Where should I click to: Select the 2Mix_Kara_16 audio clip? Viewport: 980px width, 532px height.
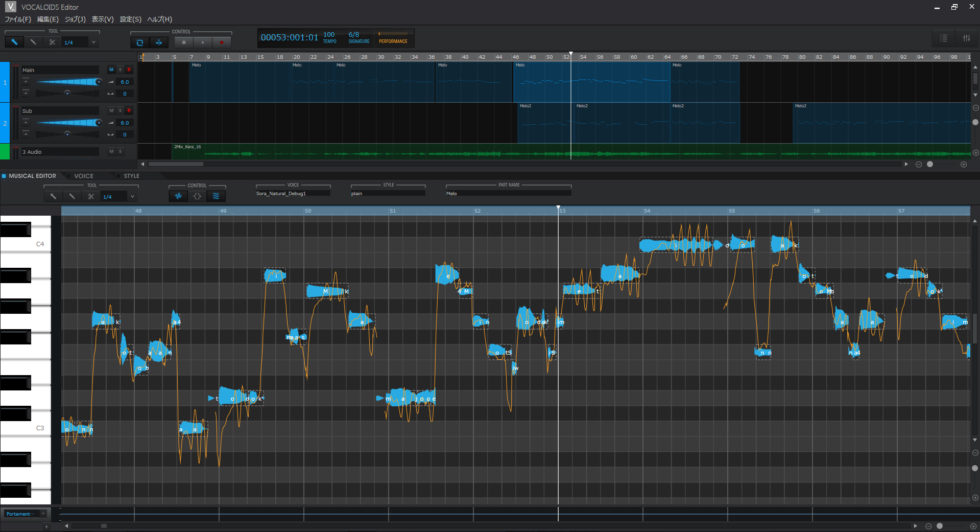click(x=571, y=152)
